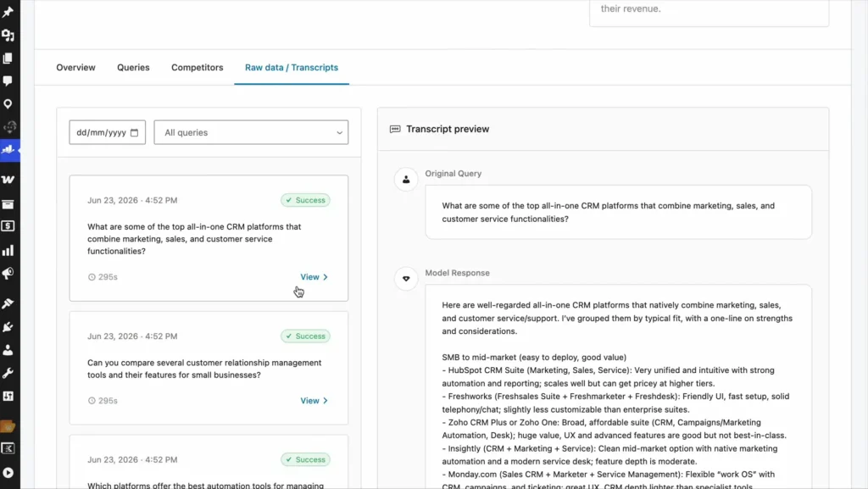This screenshot has height=489, width=868.
Task: Open the W logo menu icon
Action: (x=8, y=179)
